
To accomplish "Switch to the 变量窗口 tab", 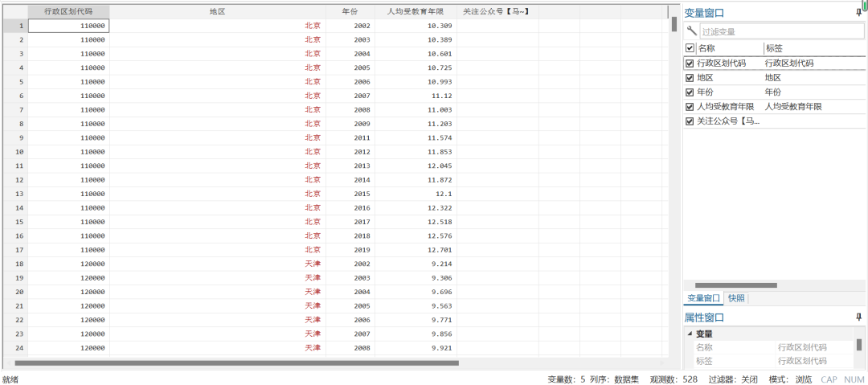I will pos(703,298).
